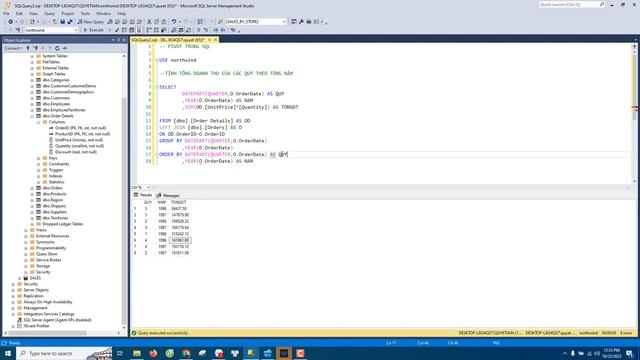Click the New Query toolbar button
The image size is (640, 360).
coord(91,22)
